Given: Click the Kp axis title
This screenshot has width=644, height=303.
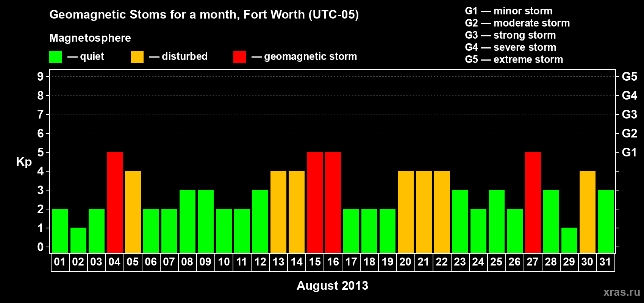Looking at the screenshot, I should 24,162.
